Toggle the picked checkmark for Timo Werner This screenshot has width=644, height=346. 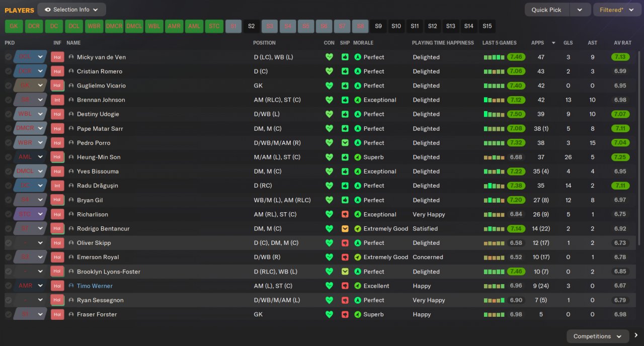pos(8,286)
